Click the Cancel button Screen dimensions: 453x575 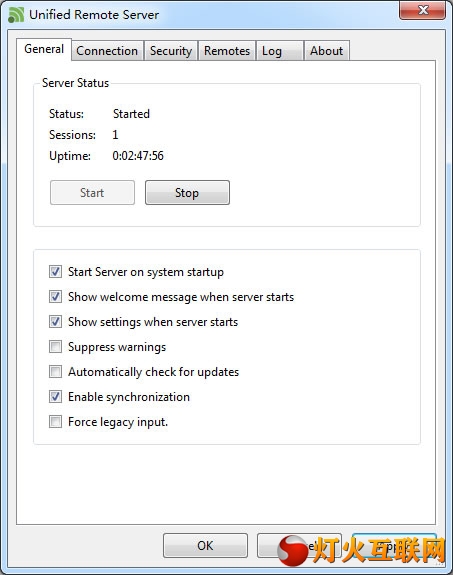coord(299,545)
